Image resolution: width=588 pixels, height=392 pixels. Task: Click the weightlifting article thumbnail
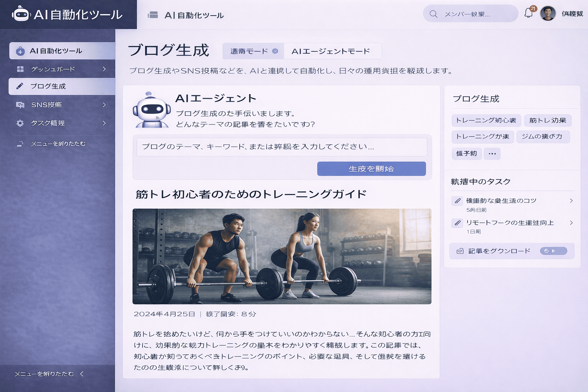click(x=282, y=256)
